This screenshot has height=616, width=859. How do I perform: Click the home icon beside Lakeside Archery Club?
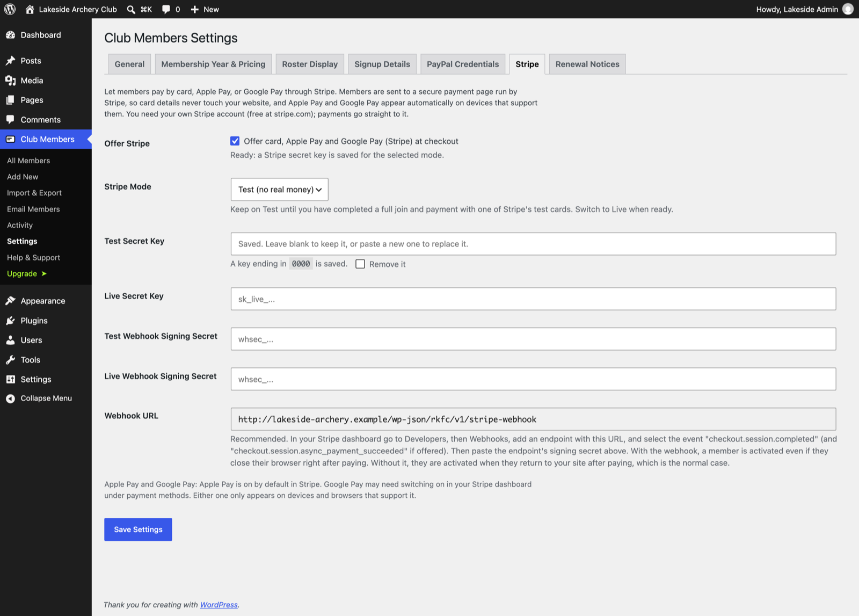pos(30,9)
